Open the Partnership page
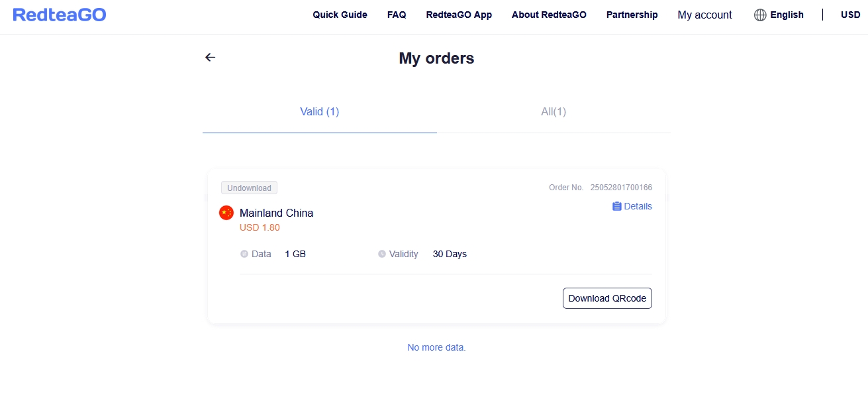 632,15
